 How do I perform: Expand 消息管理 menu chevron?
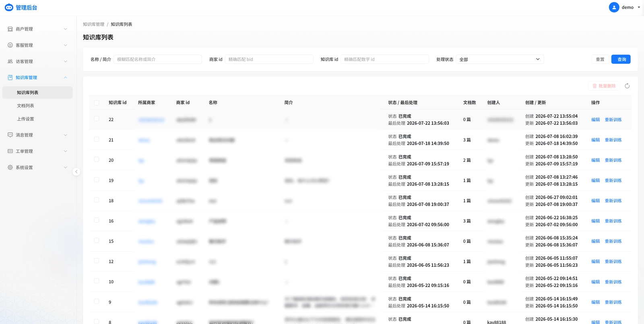66,135
